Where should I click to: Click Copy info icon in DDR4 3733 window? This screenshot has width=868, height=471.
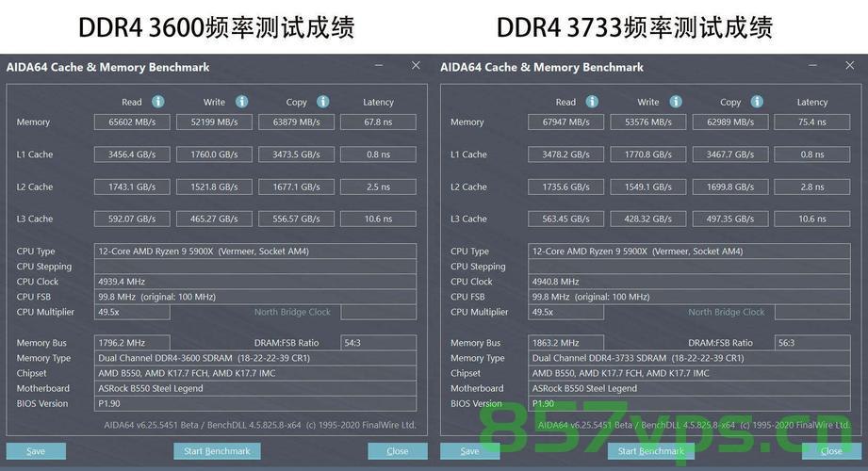point(757,102)
